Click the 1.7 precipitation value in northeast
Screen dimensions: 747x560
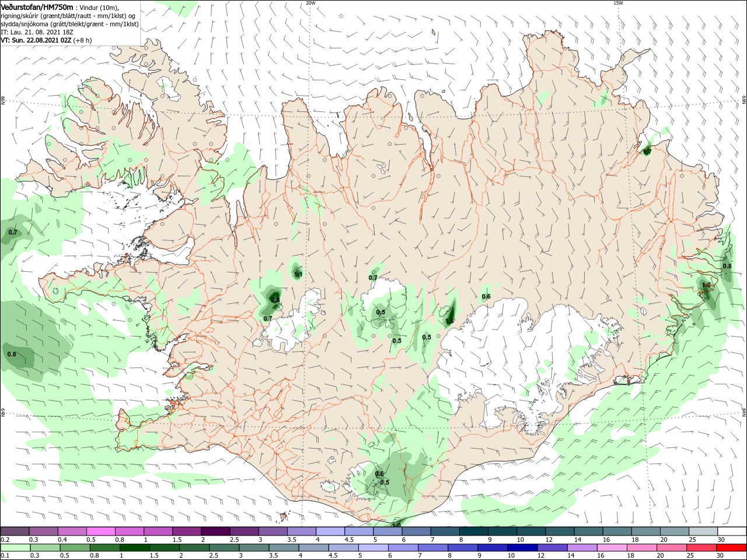point(647,152)
